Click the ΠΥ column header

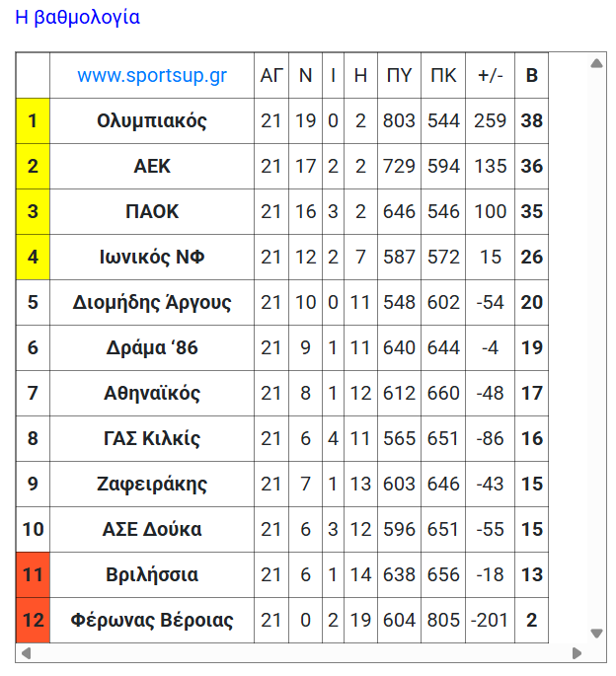tap(400, 76)
